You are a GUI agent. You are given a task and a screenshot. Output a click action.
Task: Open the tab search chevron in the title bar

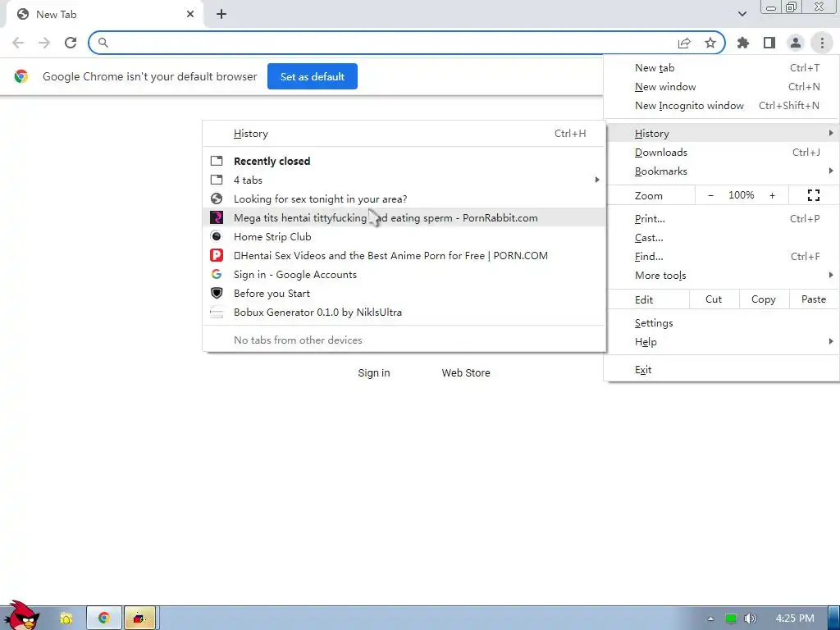(x=742, y=14)
